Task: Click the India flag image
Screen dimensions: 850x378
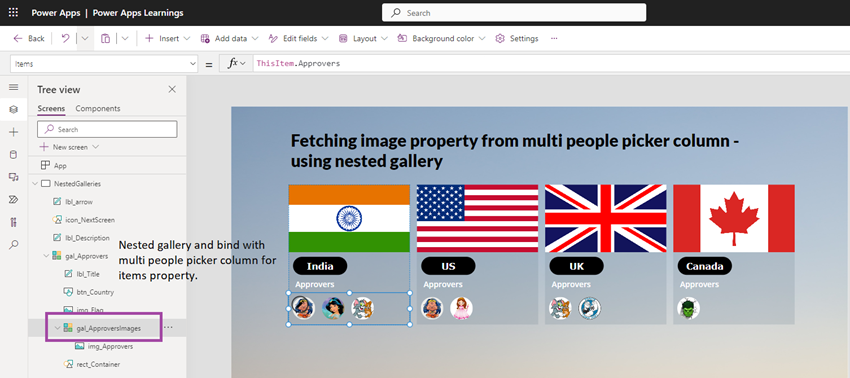Action: 349,219
